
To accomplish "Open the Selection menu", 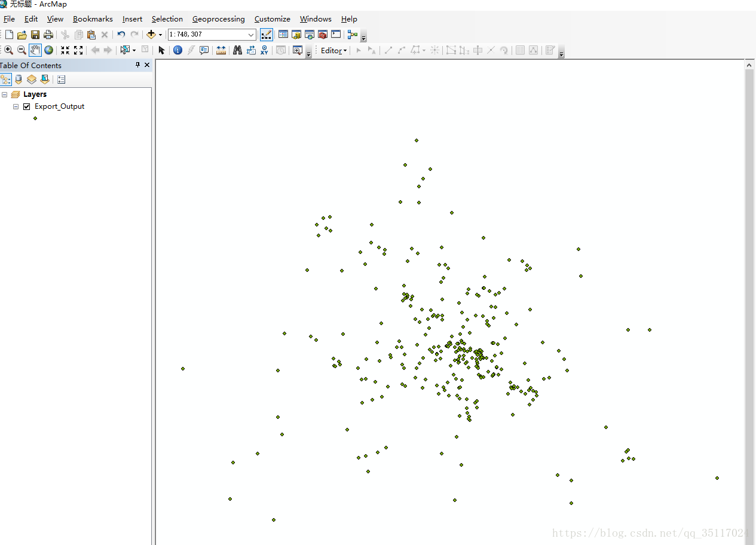I will pyautogui.click(x=167, y=19).
